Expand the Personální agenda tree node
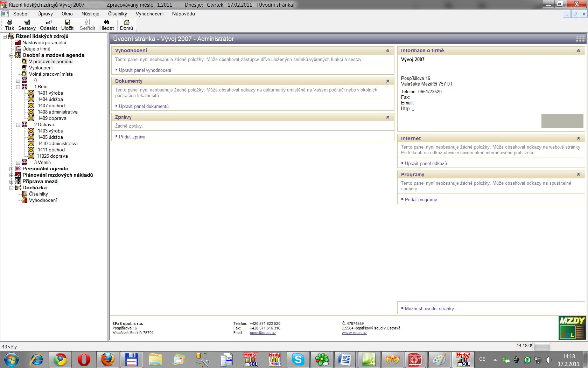 (11, 169)
